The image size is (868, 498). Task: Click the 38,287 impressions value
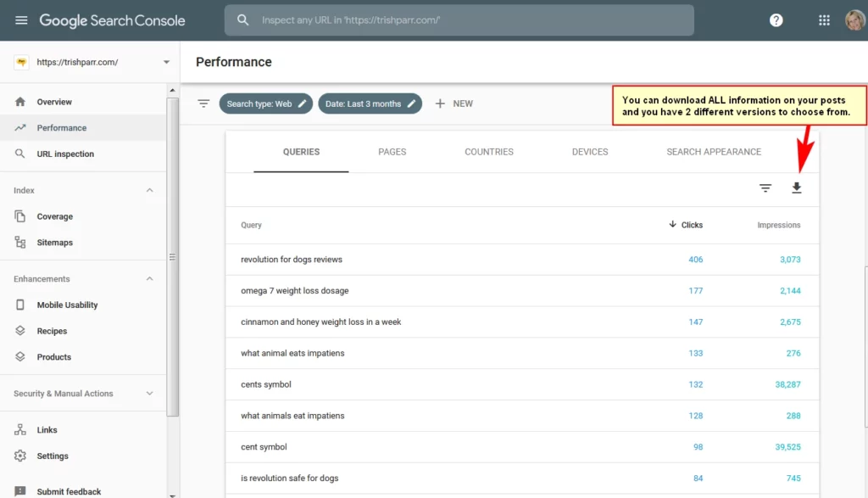787,384
